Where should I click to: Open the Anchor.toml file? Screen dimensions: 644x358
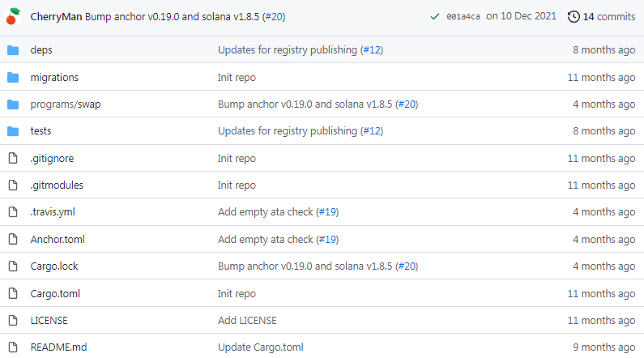tap(58, 240)
